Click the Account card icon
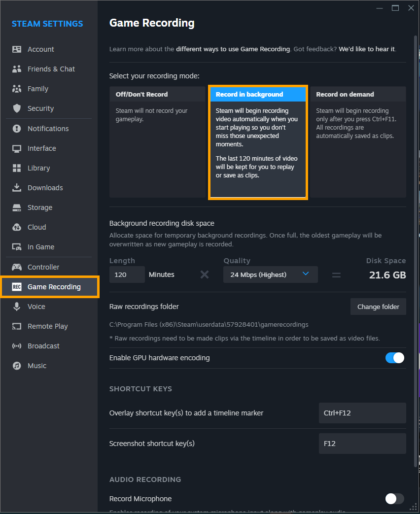Viewport: 420px width, 514px height. coord(17,49)
